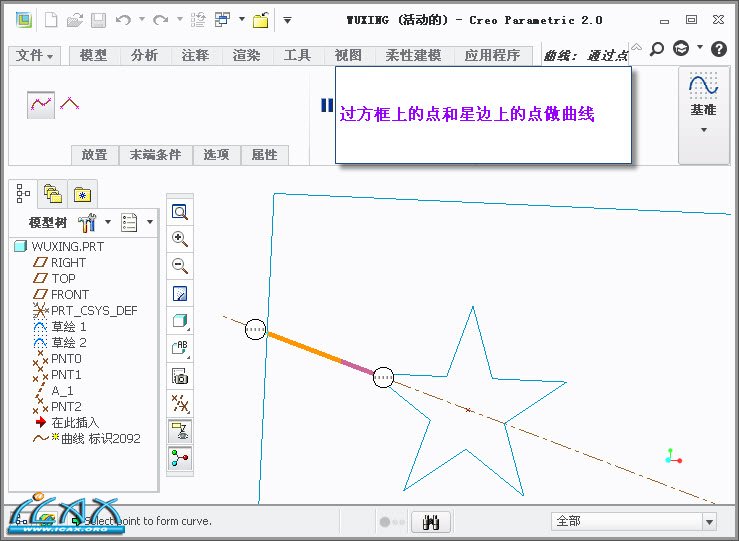Click the Windows switch icon
Viewport: 739px width, 541px height.
pyautogui.click(x=222, y=20)
